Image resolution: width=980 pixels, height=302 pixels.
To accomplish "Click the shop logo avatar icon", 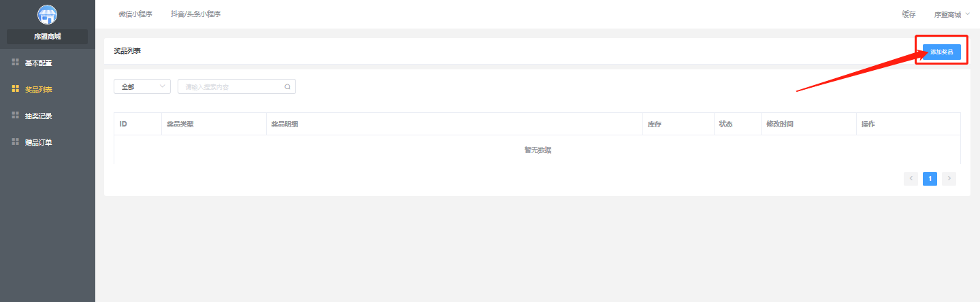I will (x=47, y=14).
